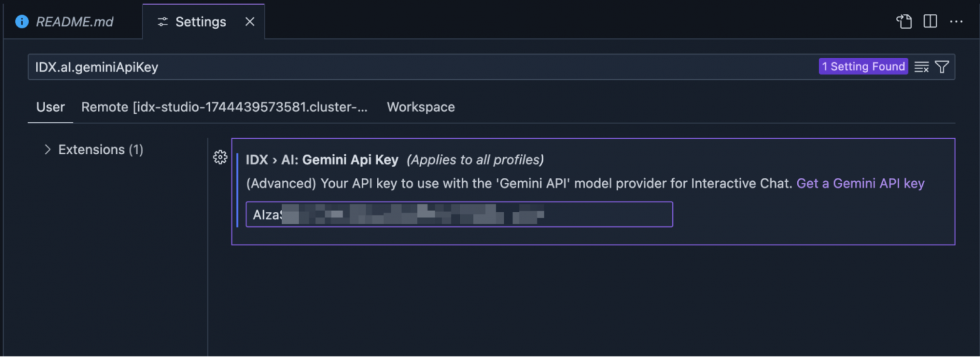Switch to Remote idx-studio settings tab
The width and height of the screenshot is (980, 357).
coord(224,107)
